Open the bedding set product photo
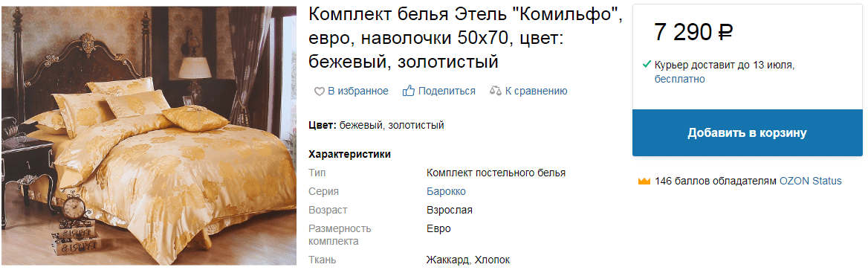This screenshot has height=273, width=868. click(x=149, y=135)
